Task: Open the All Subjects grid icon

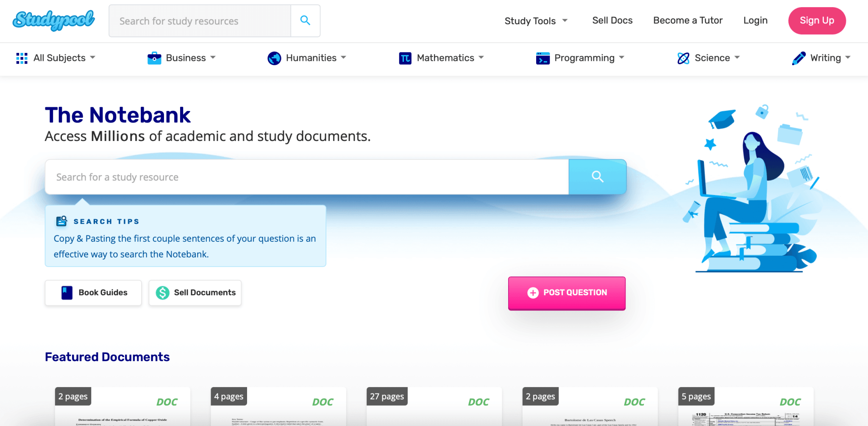Action: [22, 58]
